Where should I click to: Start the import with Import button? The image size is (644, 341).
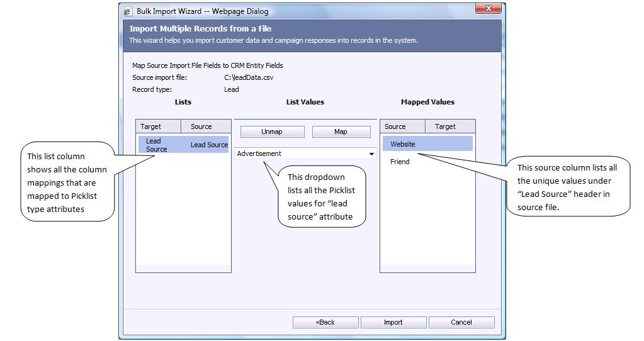pyautogui.click(x=393, y=322)
